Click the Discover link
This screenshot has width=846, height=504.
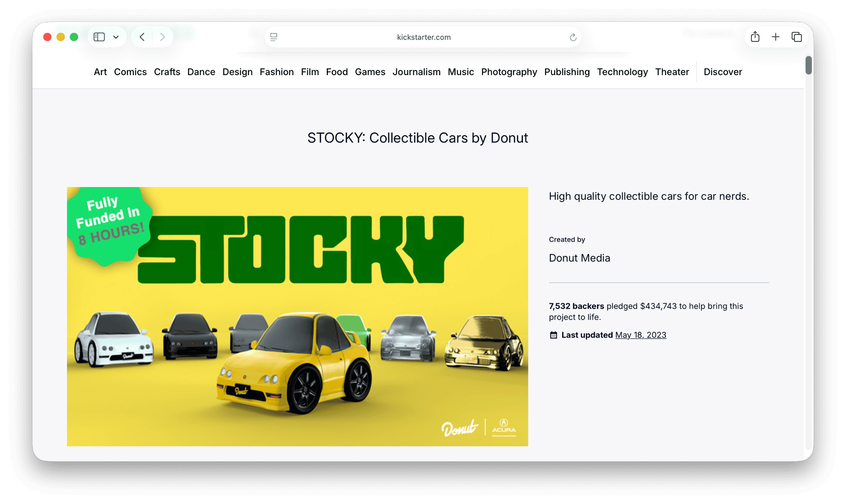723,72
